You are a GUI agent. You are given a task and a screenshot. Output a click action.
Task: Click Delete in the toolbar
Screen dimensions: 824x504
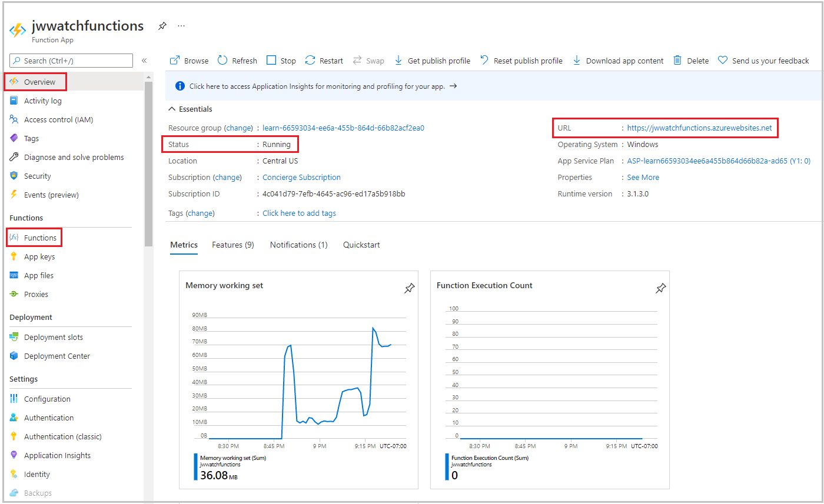pos(690,61)
